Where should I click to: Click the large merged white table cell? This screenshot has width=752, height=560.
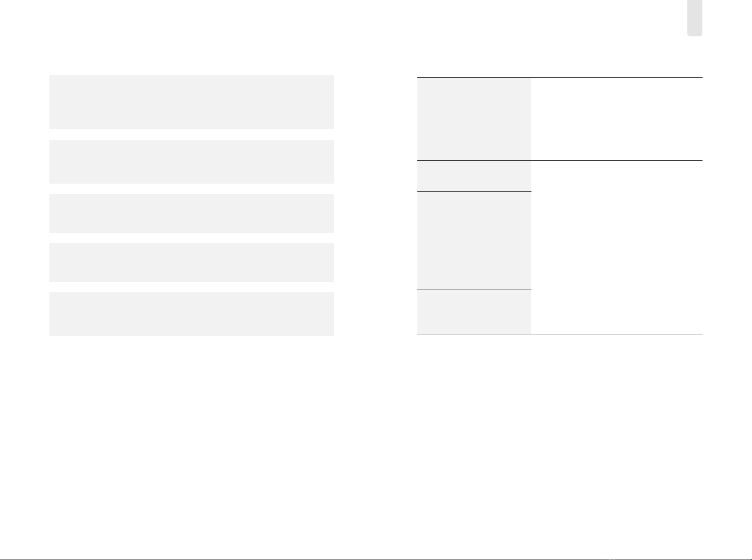click(x=617, y=247)
